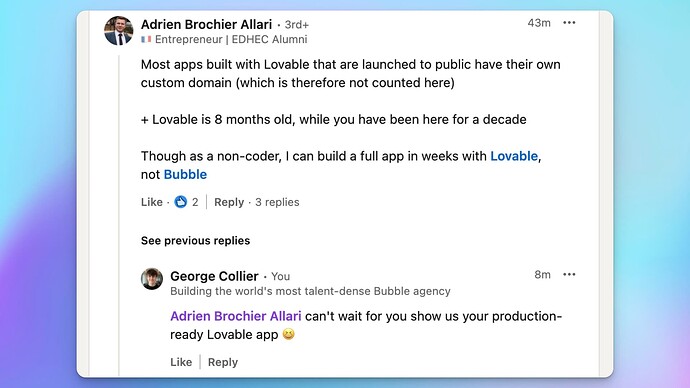690x388 pixels.
Task: View the reactions count of 2
Action: (x=195, y=202)
